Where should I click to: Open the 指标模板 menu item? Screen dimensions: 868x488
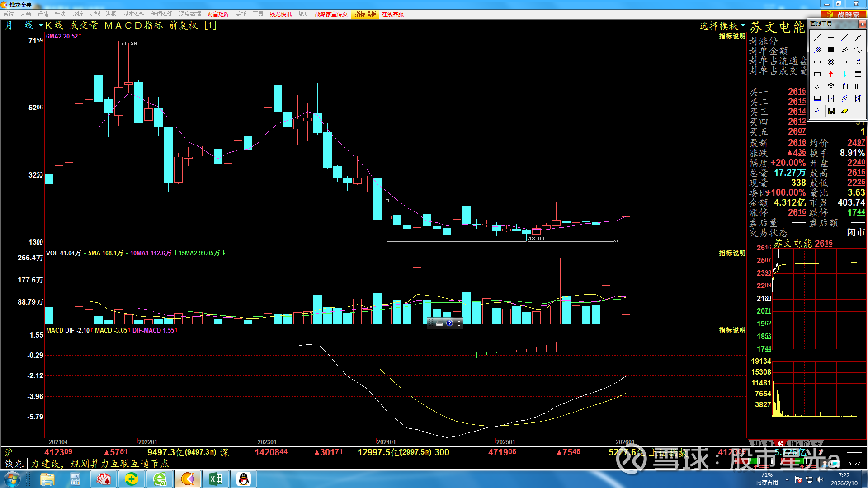point(365,14)
